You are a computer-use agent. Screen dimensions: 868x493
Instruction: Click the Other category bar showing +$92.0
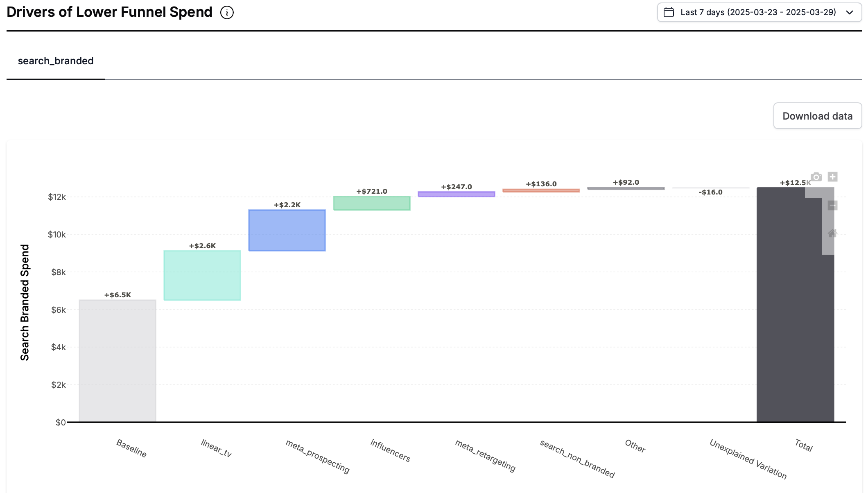[625, 188]
